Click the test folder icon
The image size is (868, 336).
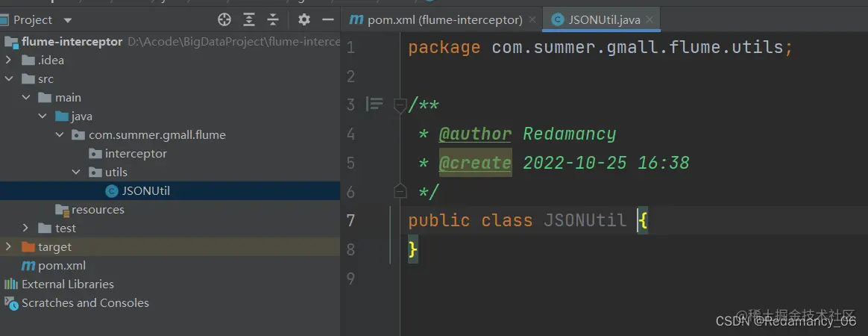45,228
